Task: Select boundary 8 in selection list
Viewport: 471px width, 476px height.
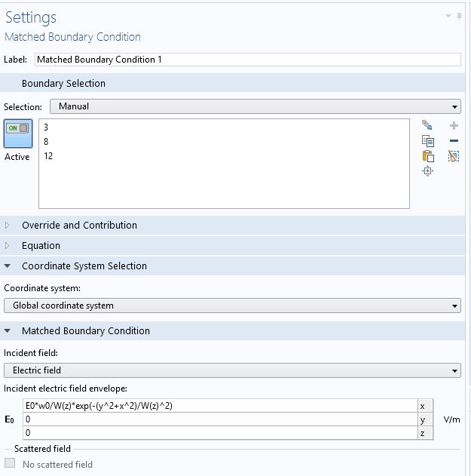Action: (x=47, y=141)
